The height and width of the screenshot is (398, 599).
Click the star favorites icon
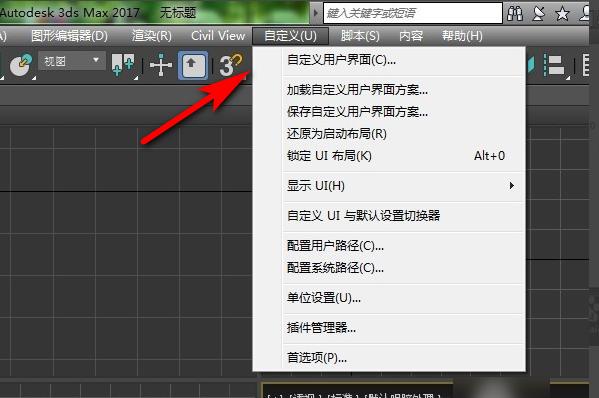(562, 14)
